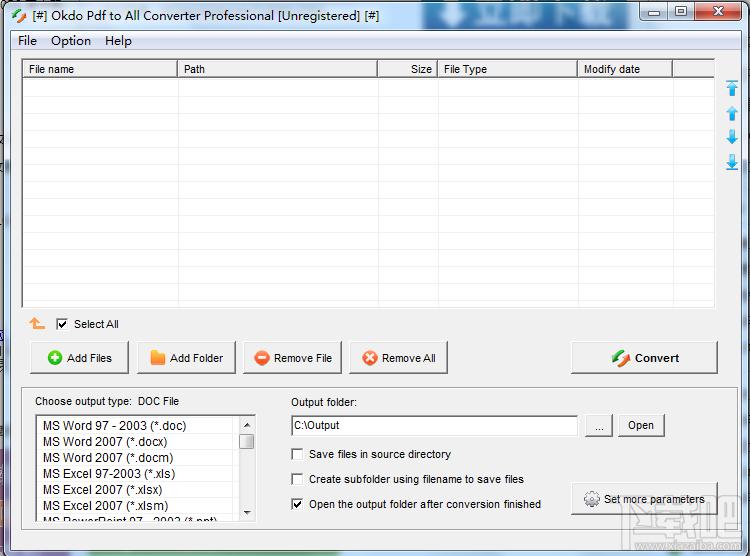
Task: Click output type list scroll up arrow
Action: 247,425
